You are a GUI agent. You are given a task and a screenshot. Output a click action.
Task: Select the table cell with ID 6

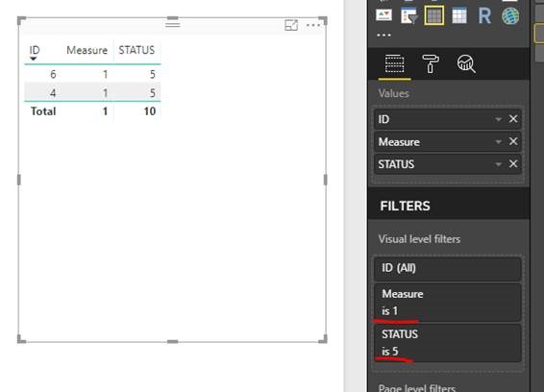click(53, 74)
